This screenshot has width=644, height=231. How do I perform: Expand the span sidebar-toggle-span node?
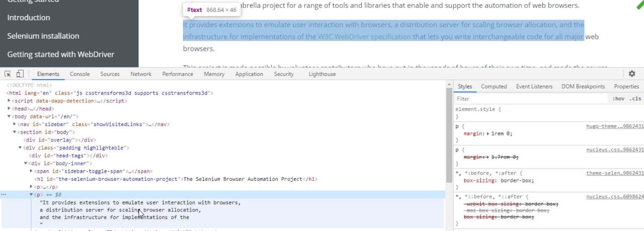click(31, 171)
